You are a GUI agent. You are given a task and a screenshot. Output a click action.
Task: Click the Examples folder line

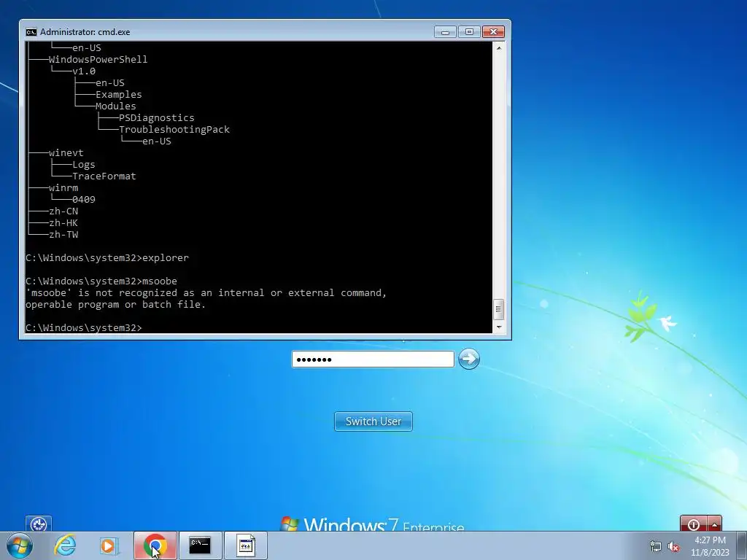click(x=119, y=94)
